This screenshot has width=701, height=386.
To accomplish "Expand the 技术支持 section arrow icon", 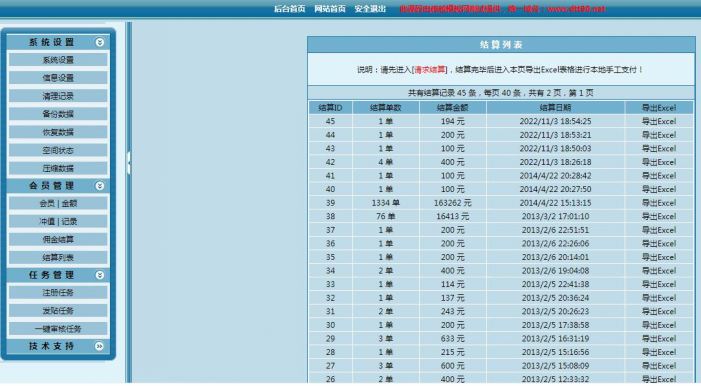I will [99, 346].
